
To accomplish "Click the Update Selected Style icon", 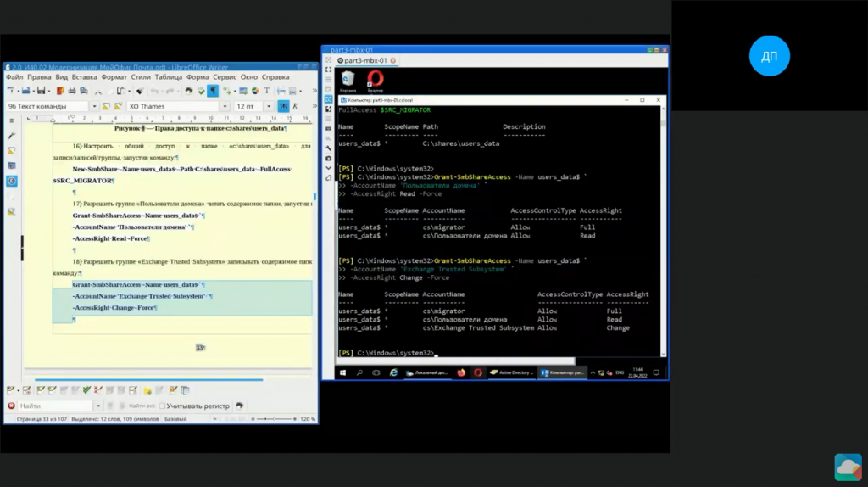I will click(106, 106).
